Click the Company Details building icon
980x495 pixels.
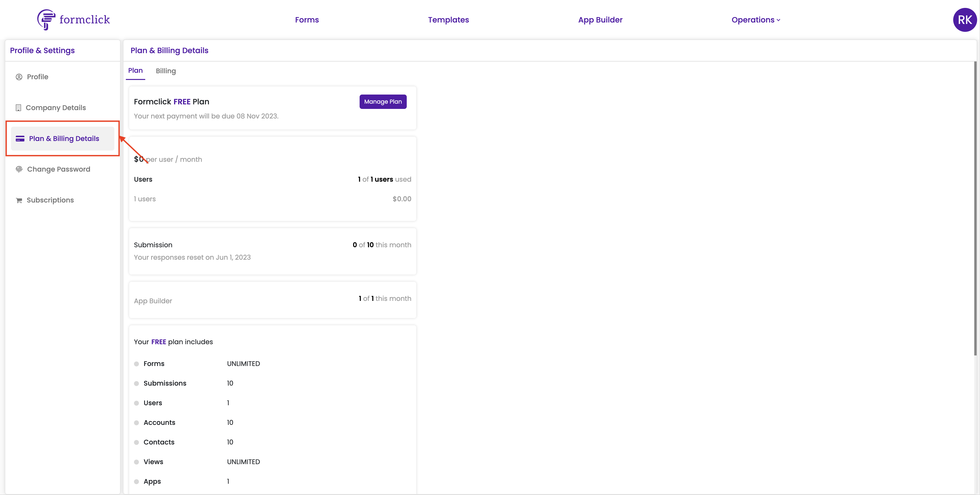point(18,108)
